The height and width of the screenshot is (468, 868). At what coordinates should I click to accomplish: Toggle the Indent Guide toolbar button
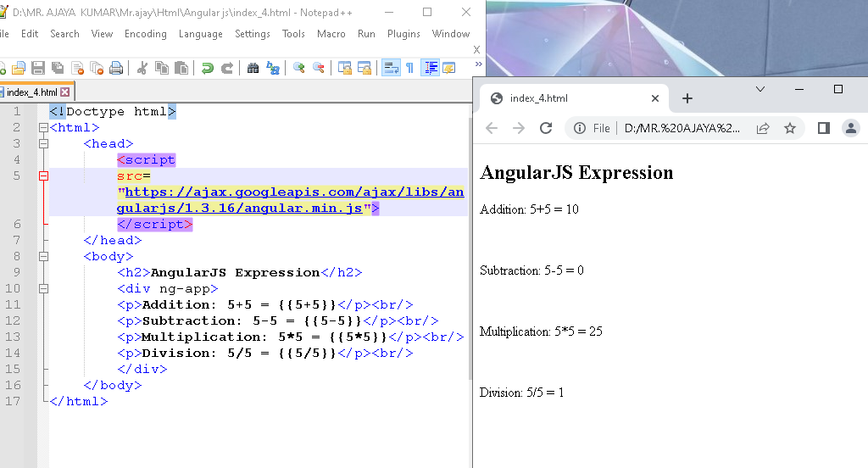(x=431, y=68)
